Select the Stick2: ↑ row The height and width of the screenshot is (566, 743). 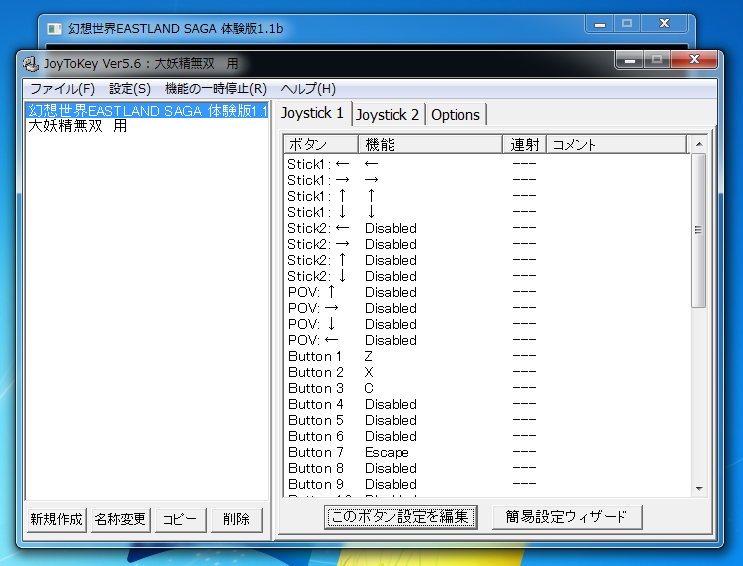pos(487,261)
